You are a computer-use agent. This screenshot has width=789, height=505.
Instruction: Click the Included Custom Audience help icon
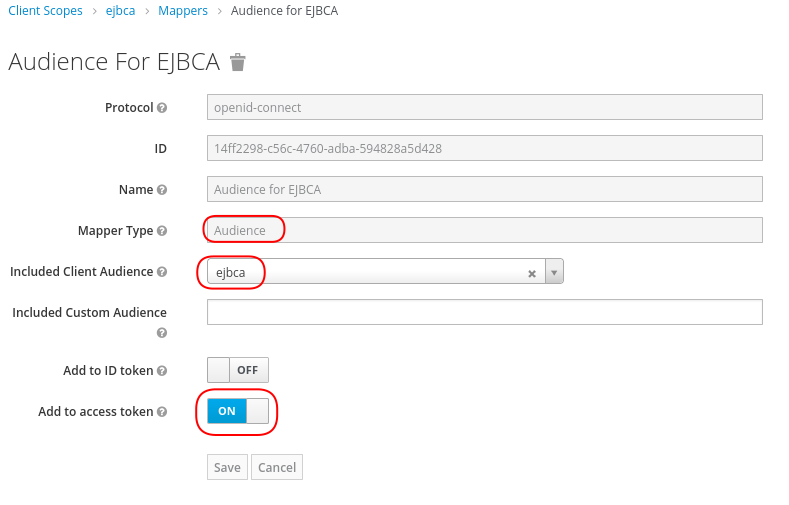162,333
